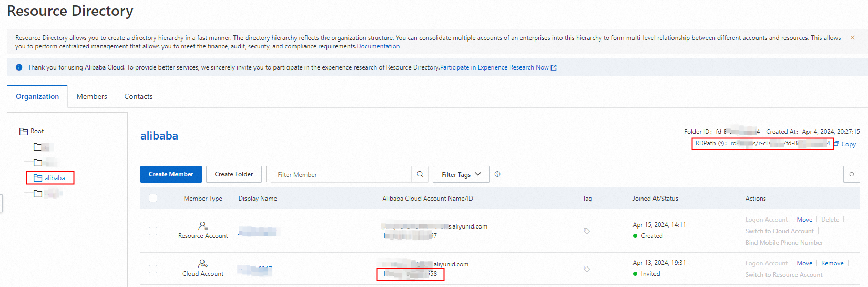Open the Filter Tags dropdown
The width and height of the screenshot is (868, 287).
pyautogui.click(x=461, y=174)
